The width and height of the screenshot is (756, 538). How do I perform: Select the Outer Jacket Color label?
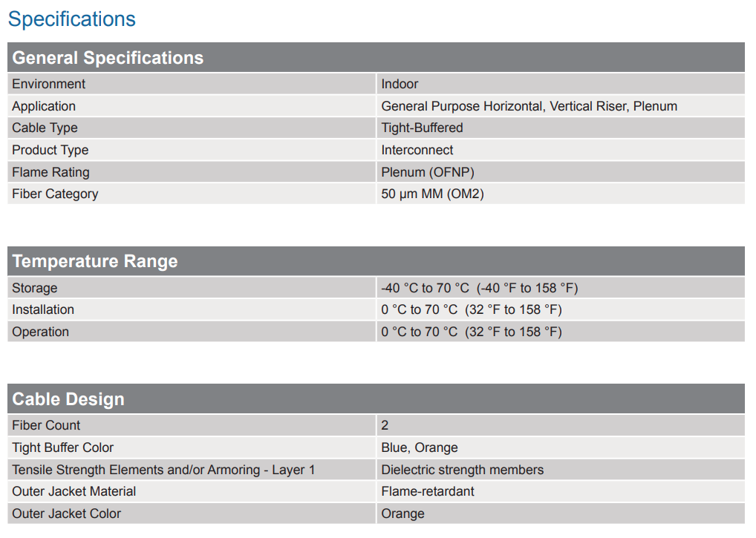66,514
